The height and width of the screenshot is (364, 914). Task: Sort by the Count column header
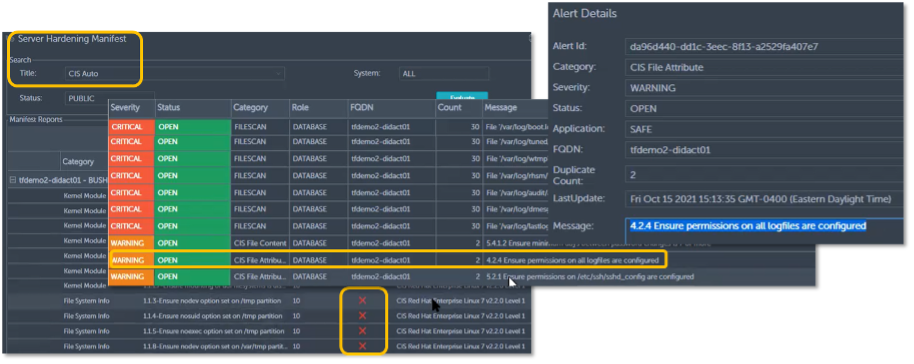pyautogui.click(x=459, y=108)
